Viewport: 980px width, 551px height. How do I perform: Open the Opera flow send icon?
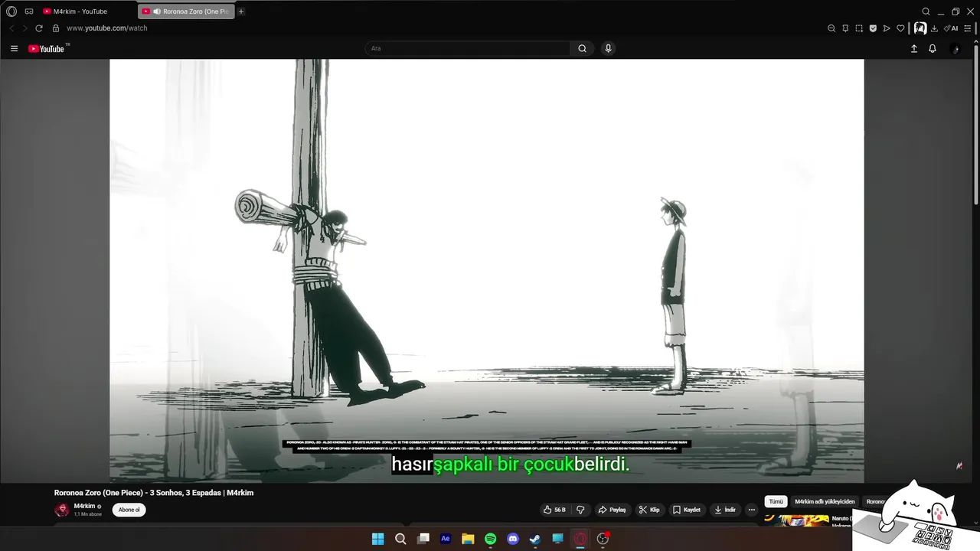(887, 28)
